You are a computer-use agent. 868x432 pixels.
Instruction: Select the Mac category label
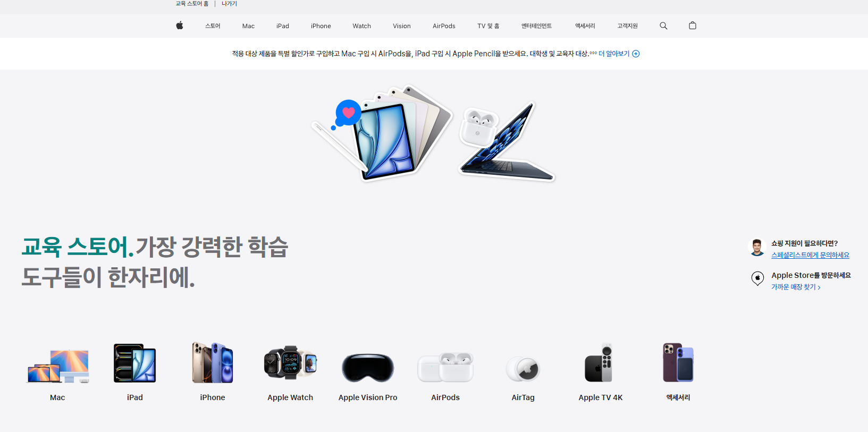[x=57, y=397]
